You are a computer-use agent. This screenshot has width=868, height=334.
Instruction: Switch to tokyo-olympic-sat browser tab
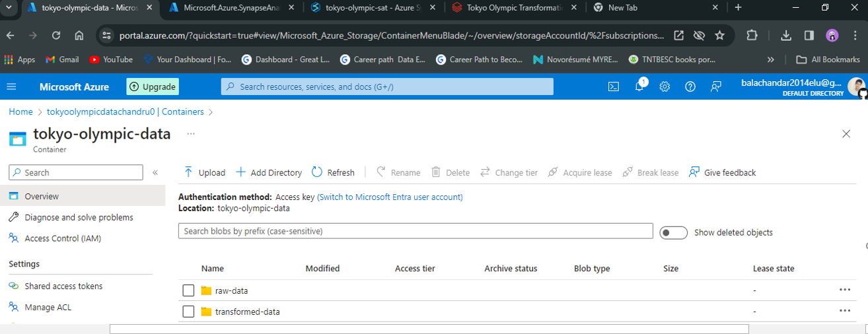coord(371,8)
